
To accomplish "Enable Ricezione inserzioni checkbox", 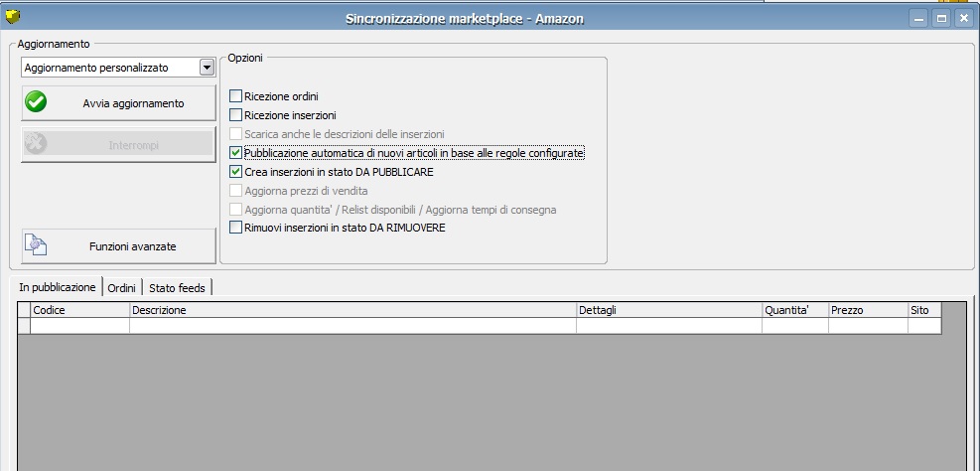I will (235, 115).
